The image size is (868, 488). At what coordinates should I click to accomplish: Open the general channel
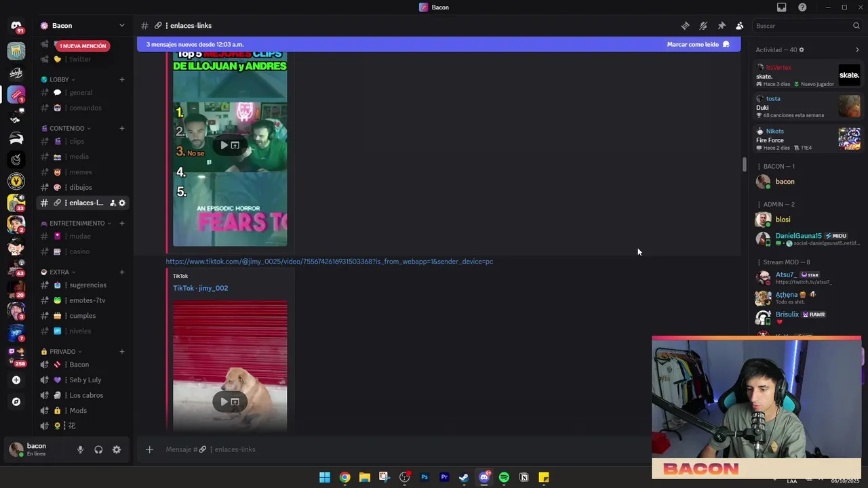click(83, 92)
